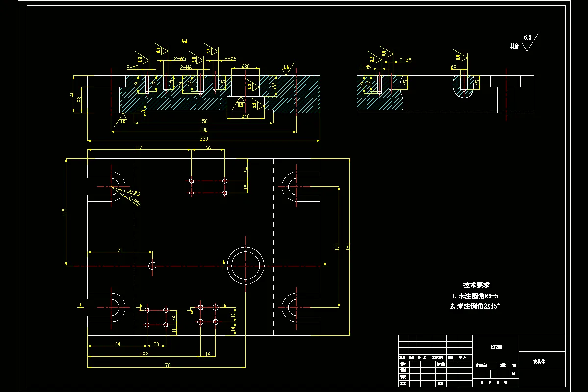Select the 14 vertical dimension near bottom holes
This screenshot has height=392, width=588.
[232, 330]
